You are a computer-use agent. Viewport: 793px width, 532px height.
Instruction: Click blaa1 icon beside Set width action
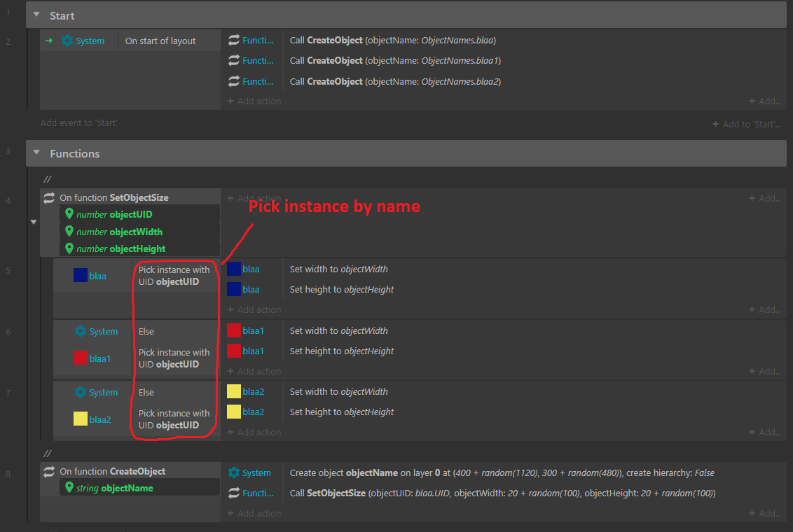pos(234,330)
